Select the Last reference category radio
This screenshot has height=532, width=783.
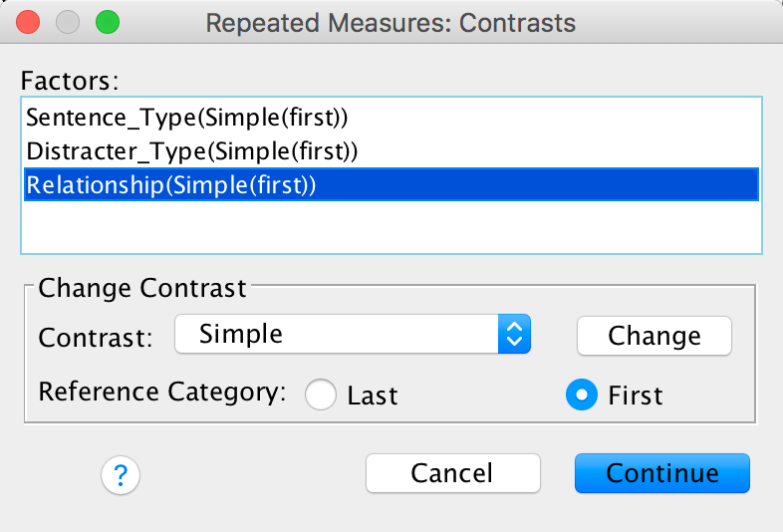[321, 396]
